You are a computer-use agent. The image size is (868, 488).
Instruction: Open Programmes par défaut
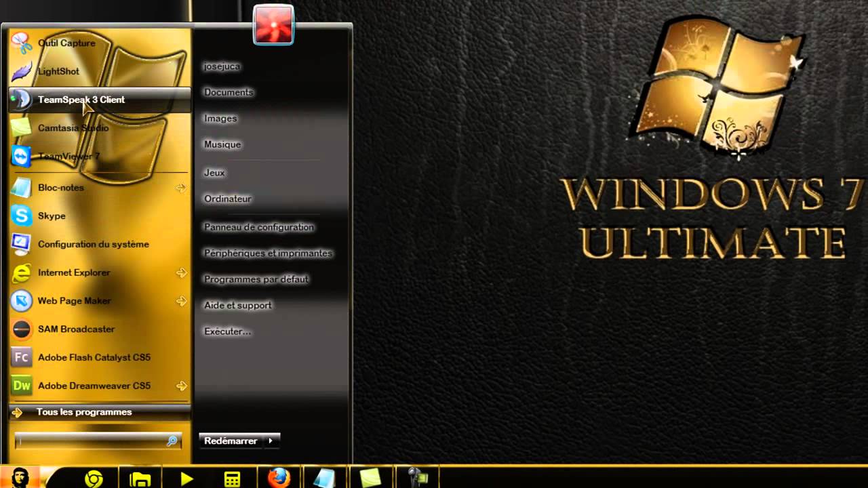[x=256, y=279]
